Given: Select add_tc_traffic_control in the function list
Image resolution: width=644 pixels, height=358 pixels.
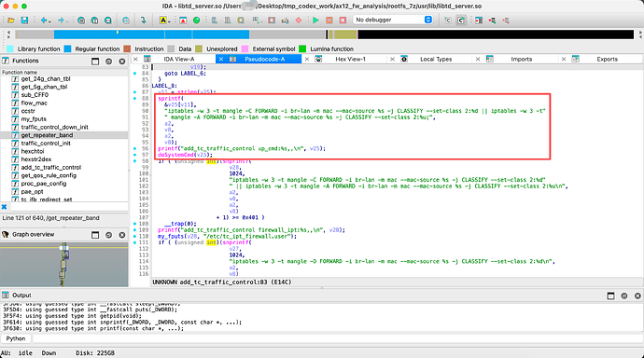Looking at the screenshot, I should pyautogui.click(x=51, y=167).
